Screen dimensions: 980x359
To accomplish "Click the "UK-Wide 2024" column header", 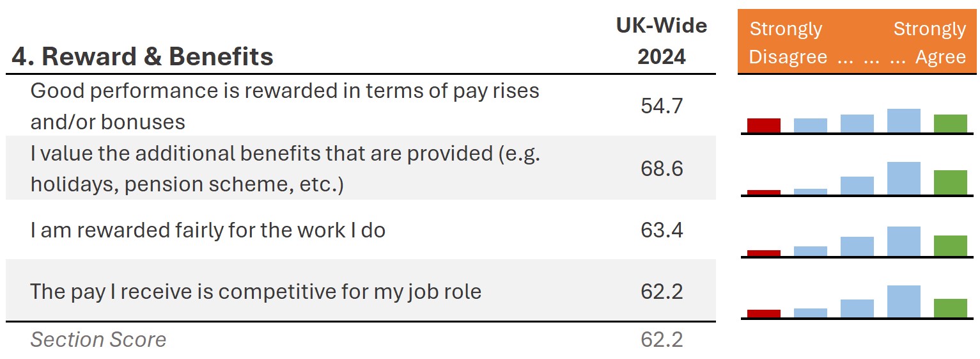I will [661, 41].
